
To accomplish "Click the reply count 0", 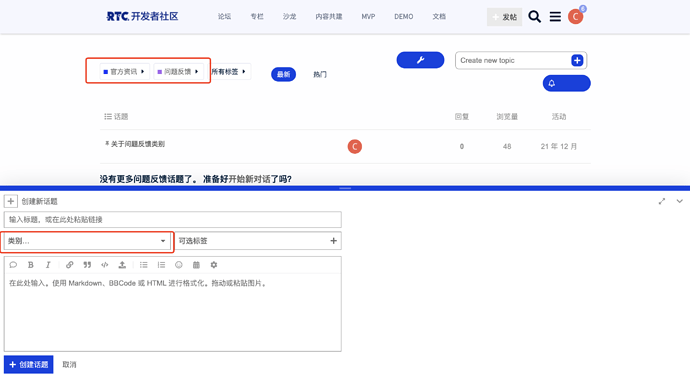I will tap(462, 146).
